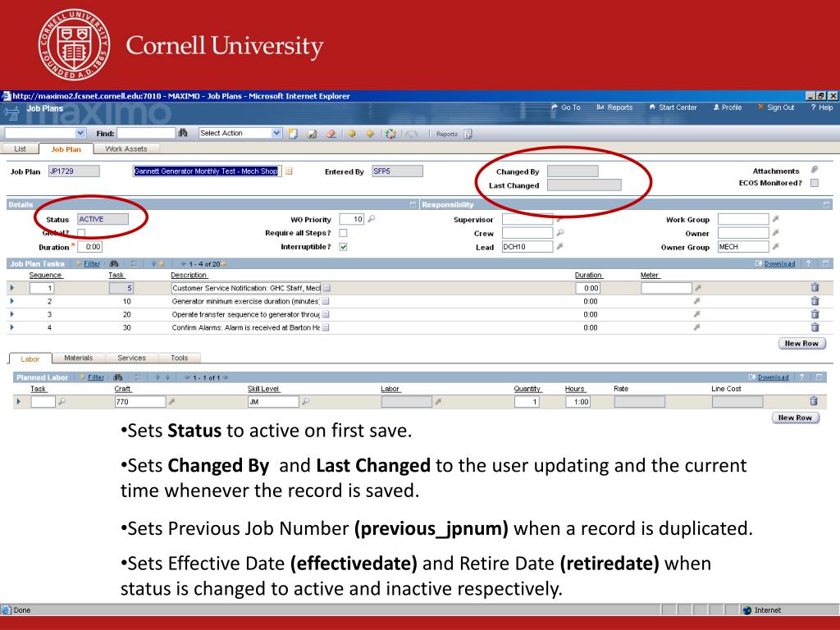Toggle the ECOS Monitored? checkbox
840x630 pixels.
coord(815,183)
